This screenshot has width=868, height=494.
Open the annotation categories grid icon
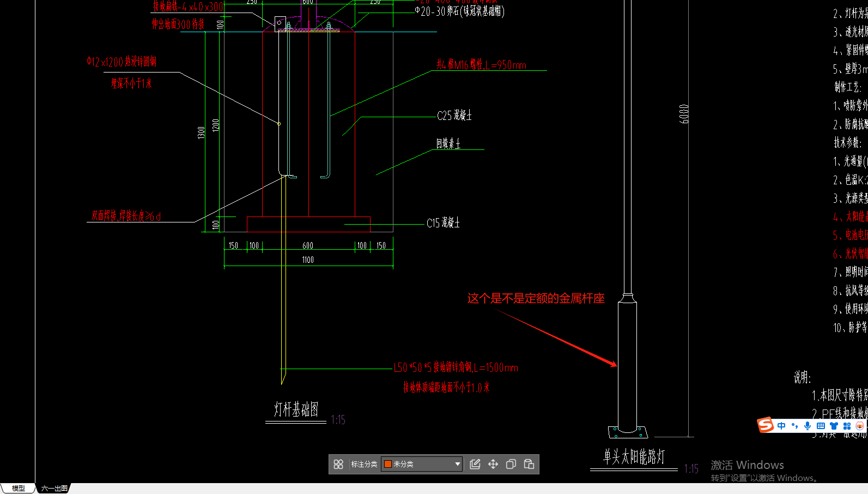tap(338, 464)
